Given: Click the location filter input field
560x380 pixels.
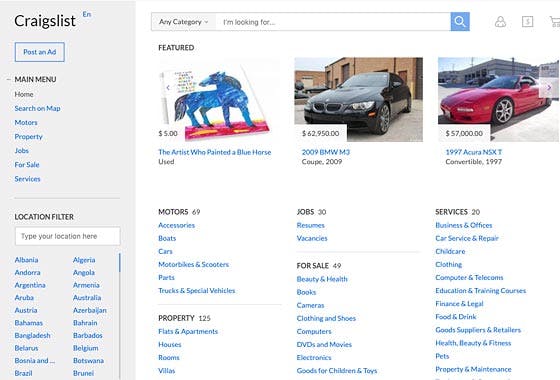Looking at the screenshot, I should coord(68,236).
